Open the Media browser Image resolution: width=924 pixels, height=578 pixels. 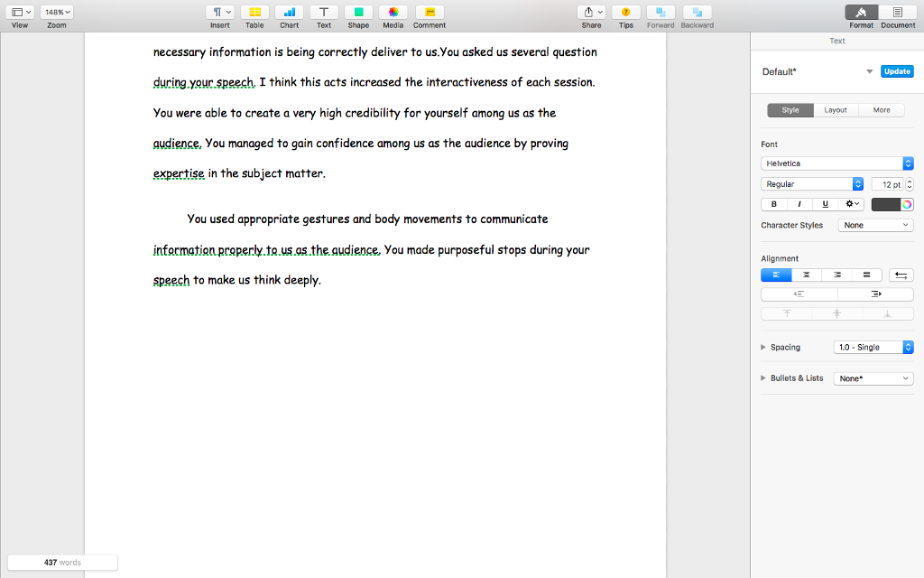pos(393,13)
